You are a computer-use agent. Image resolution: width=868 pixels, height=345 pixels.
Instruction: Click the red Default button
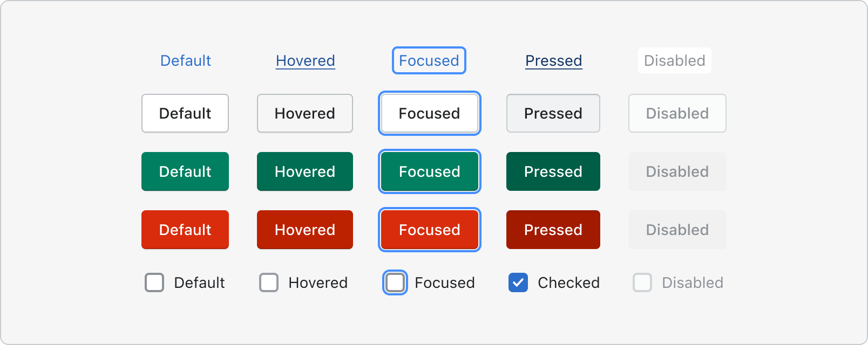click(x=185, y=230)
